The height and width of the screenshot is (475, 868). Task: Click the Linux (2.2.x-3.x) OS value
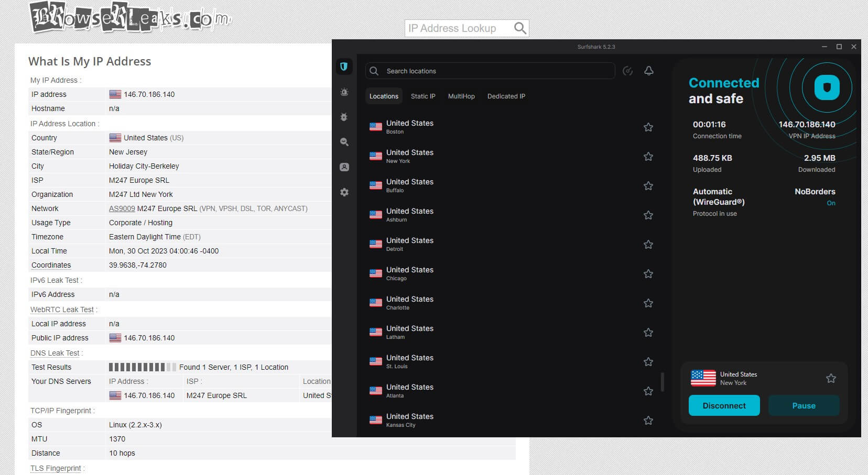(135, 425)
